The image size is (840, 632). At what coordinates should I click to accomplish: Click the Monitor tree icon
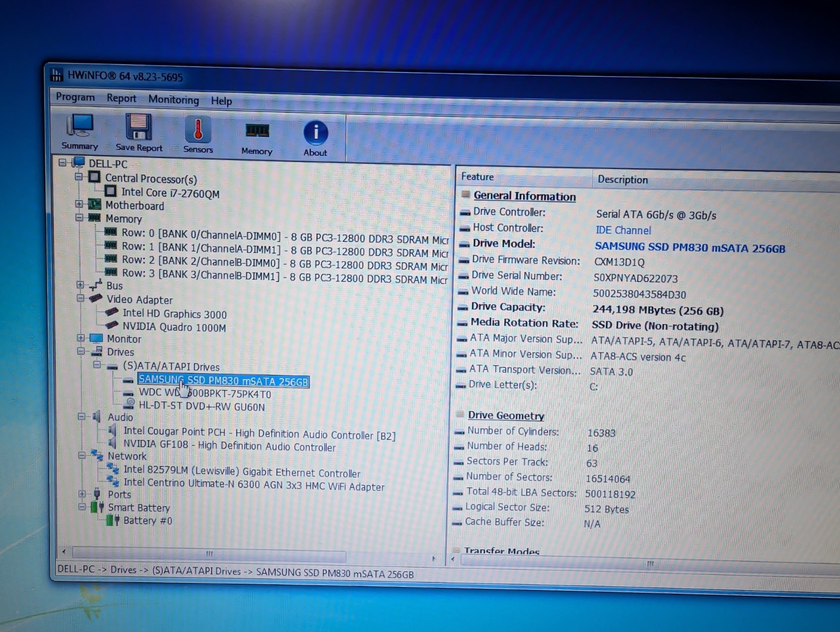coord(96,338)
